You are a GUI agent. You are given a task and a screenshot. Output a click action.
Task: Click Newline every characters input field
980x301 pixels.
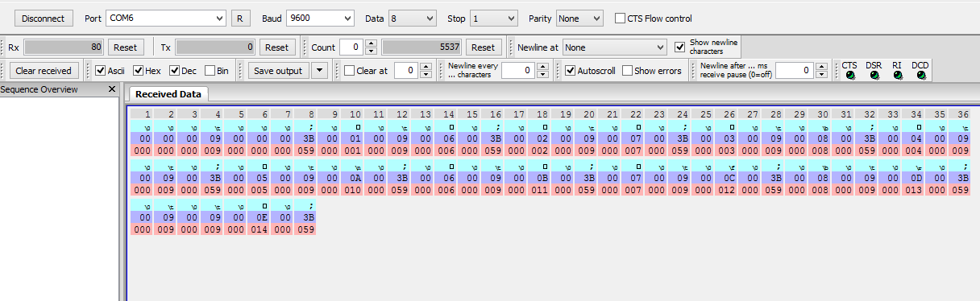518,71
